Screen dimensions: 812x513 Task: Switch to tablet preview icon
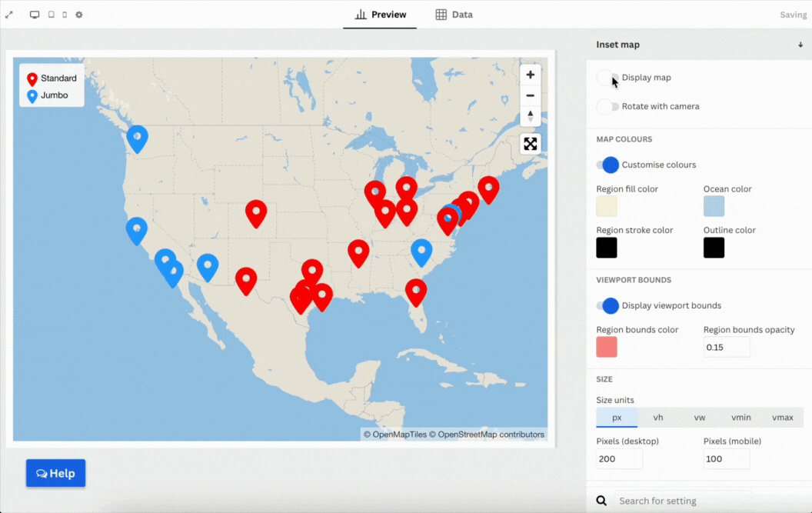click(51, 15)
